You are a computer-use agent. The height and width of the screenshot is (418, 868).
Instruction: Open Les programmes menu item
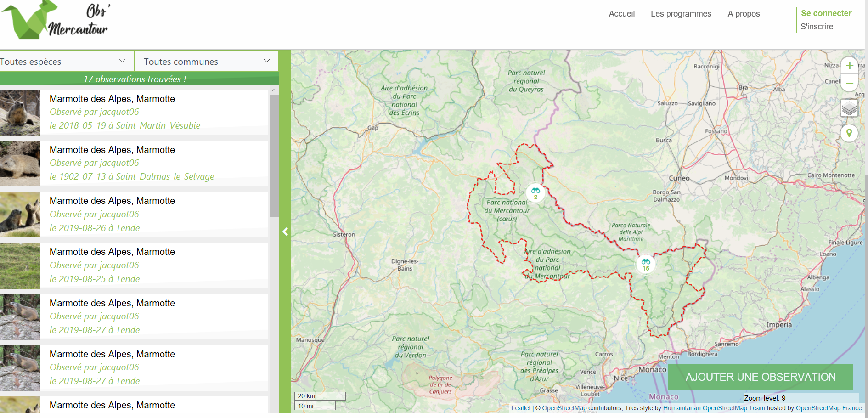681,14
